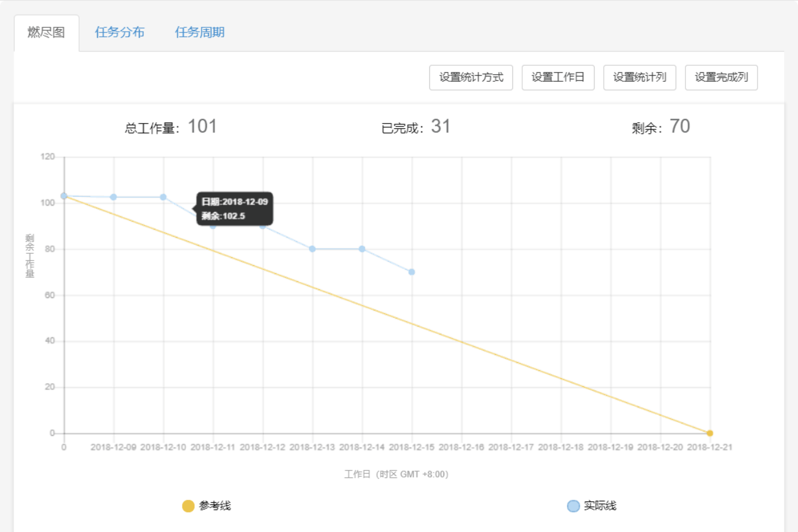Click the x-axis label 2018-12-16

(x=461, y=447)
